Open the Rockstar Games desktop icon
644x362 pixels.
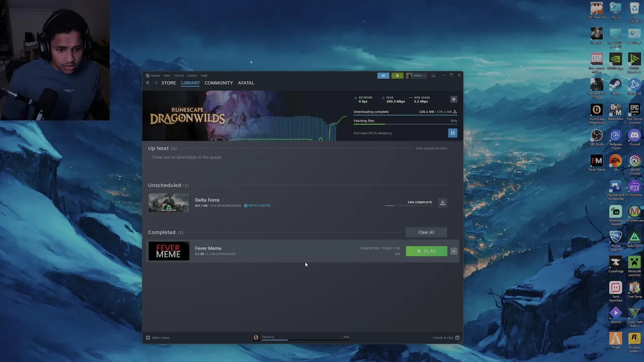[634, 342]
